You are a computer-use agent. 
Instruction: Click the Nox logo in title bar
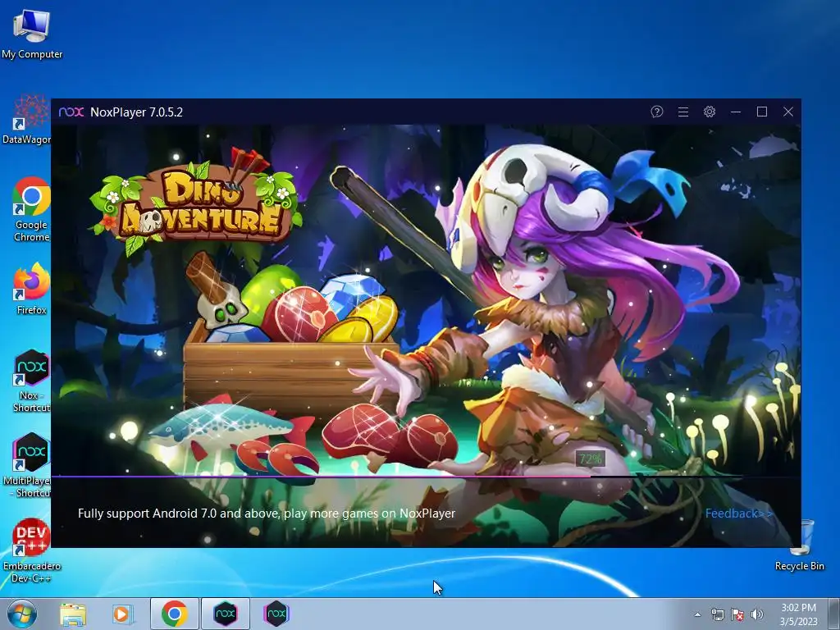point(71,112)
